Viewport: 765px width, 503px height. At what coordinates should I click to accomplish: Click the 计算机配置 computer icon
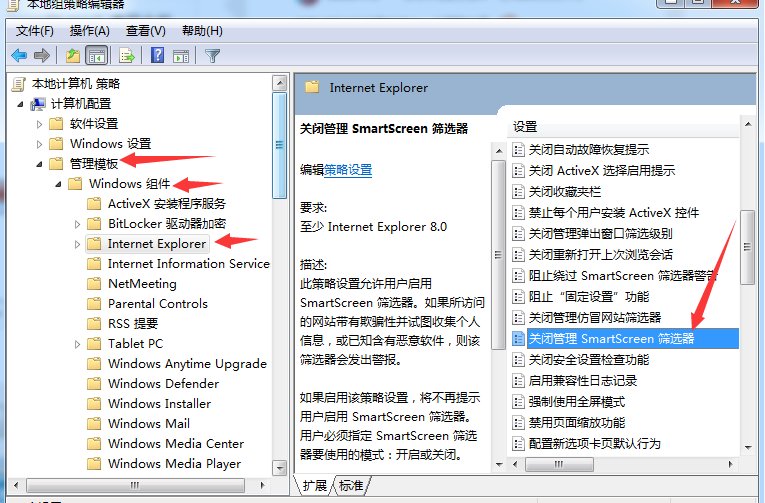38,104
